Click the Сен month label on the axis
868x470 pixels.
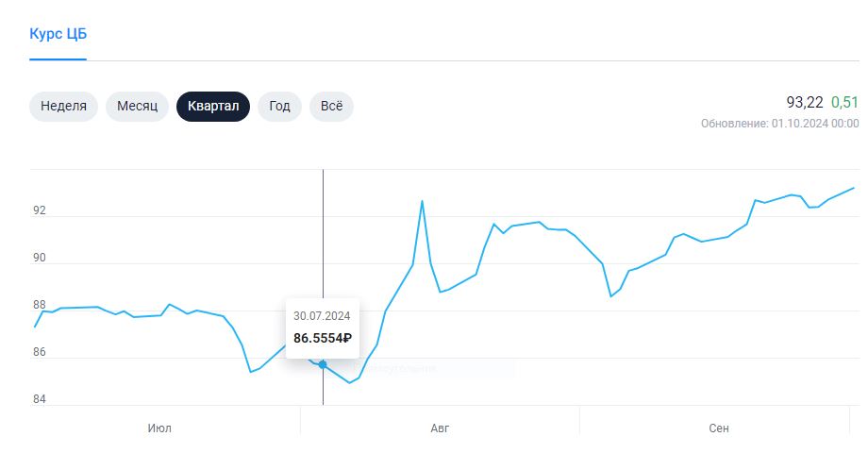tap(719, 428)
